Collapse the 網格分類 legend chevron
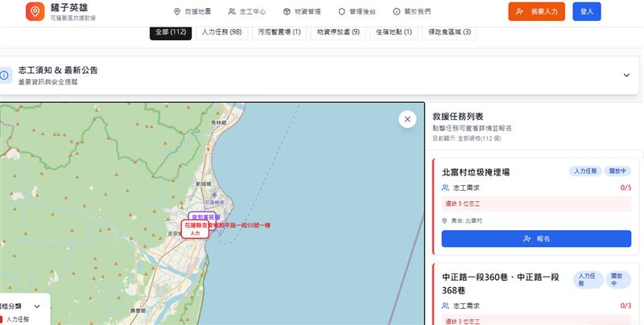This screenshot has width=644, height=325. 37,306
